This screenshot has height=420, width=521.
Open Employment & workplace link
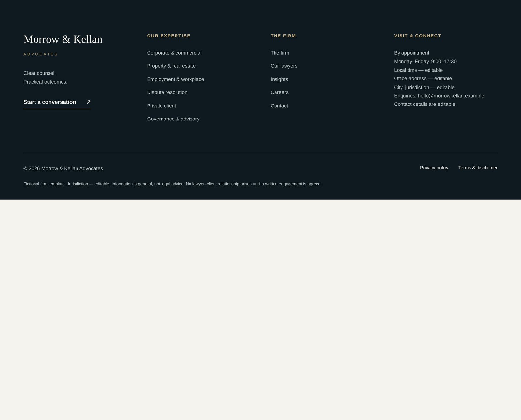click(x=176, y=79)
